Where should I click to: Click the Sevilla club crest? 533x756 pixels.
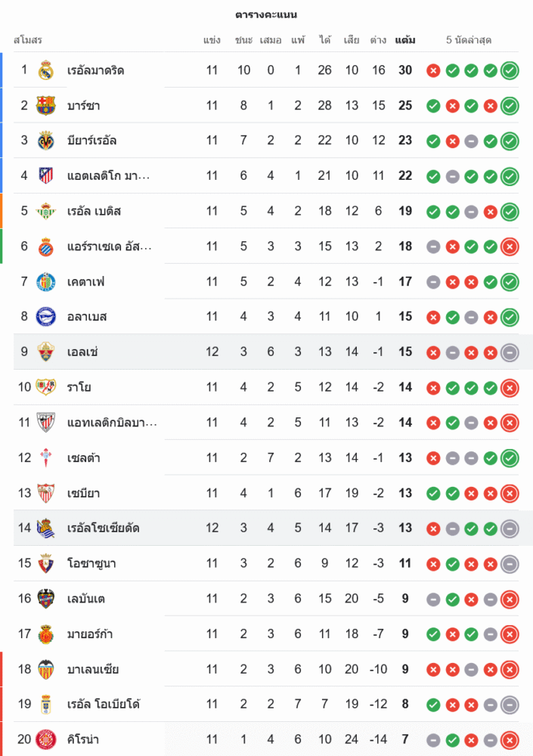click(x=46, y=493)
